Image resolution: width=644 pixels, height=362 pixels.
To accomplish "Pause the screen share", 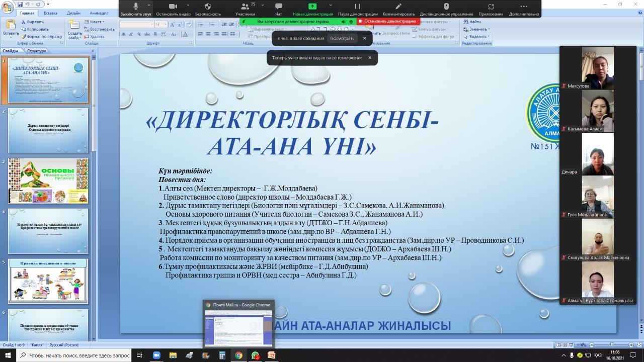I will click(357, 7).
